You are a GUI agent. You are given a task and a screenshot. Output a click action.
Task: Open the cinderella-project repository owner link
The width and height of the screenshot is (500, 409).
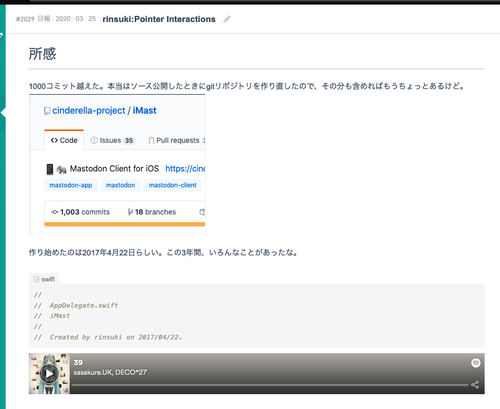tap(89, 110)
